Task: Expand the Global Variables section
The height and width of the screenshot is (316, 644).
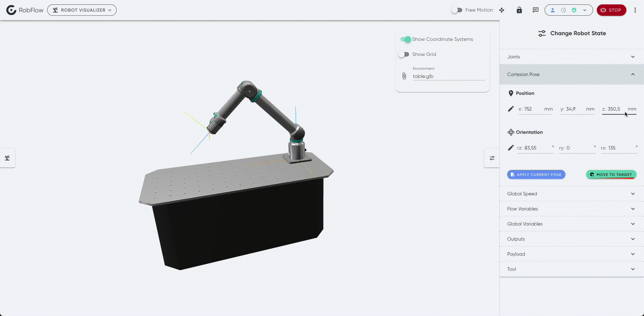Action: (x=571, y=224)
